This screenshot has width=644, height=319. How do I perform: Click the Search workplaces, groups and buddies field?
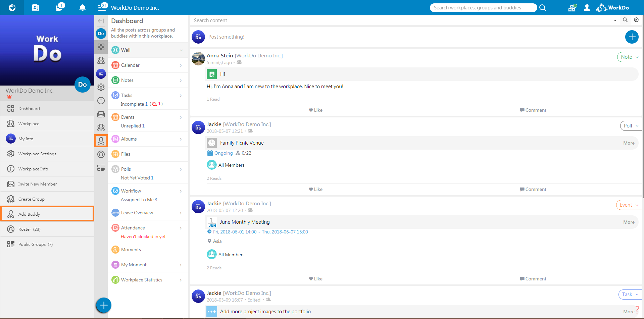(x=483, y=8)
